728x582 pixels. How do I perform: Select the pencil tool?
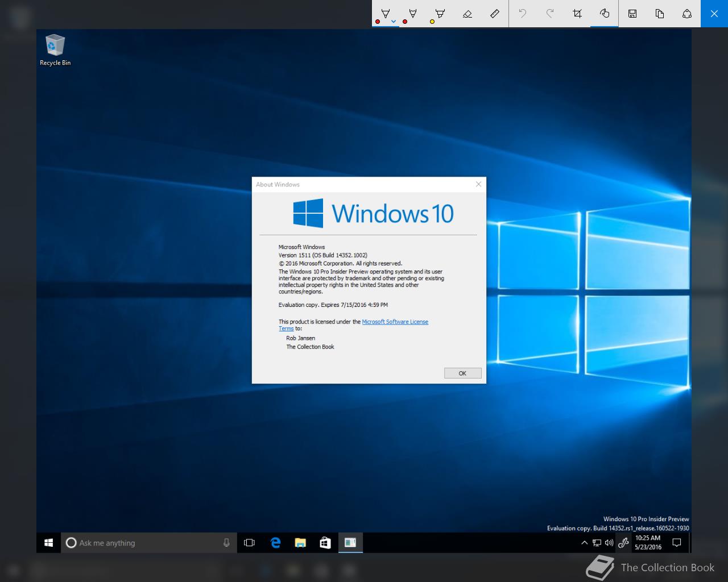tap(413, 13)
